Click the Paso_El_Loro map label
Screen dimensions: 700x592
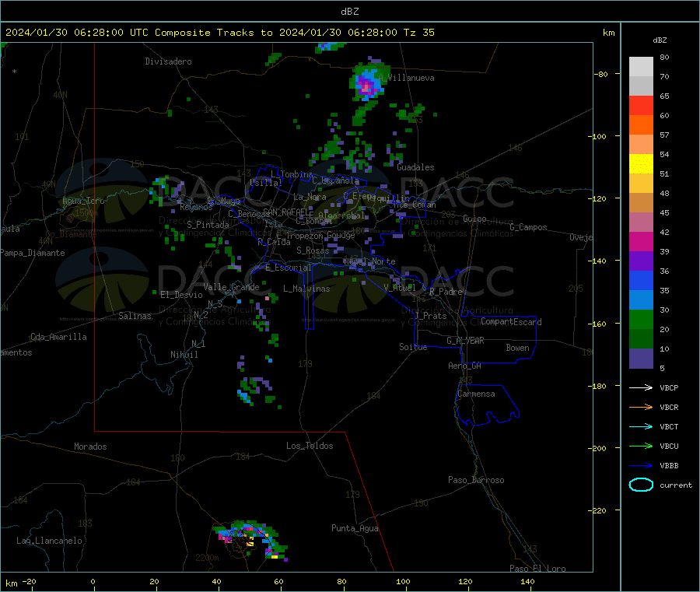(x=538, y=569)
